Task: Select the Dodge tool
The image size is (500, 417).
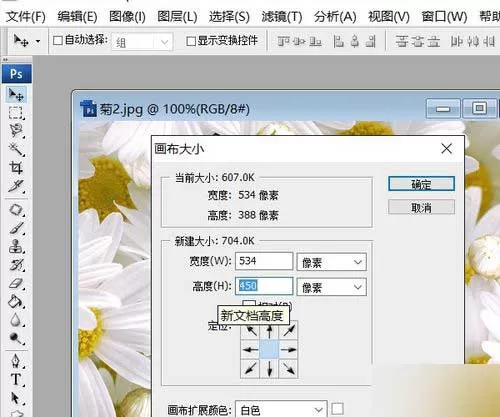Action: [x=16, y=338]
